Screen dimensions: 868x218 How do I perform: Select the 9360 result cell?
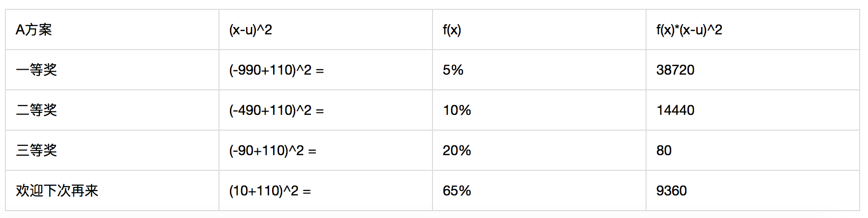pos(671,191)
